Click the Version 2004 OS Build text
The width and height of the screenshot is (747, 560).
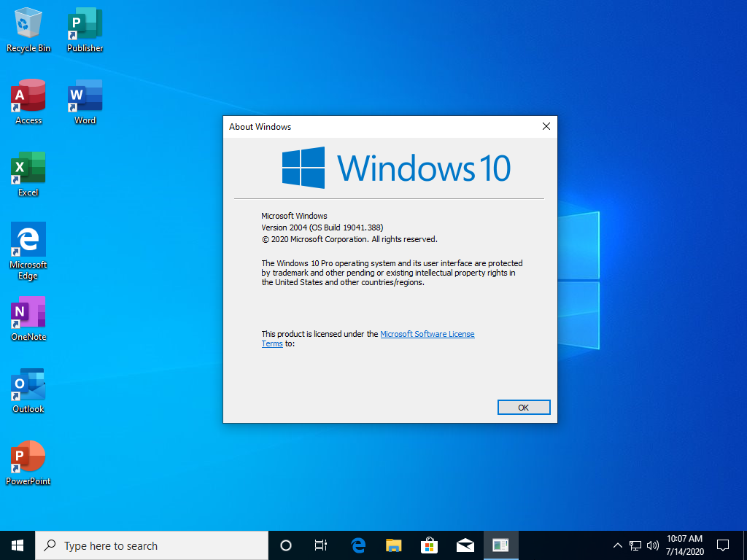(322, 227)
